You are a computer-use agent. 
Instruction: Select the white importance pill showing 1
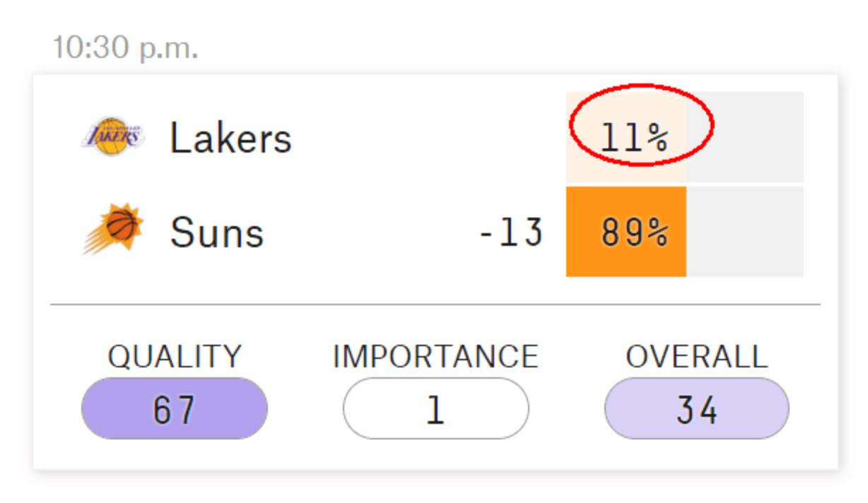(435, 409)
